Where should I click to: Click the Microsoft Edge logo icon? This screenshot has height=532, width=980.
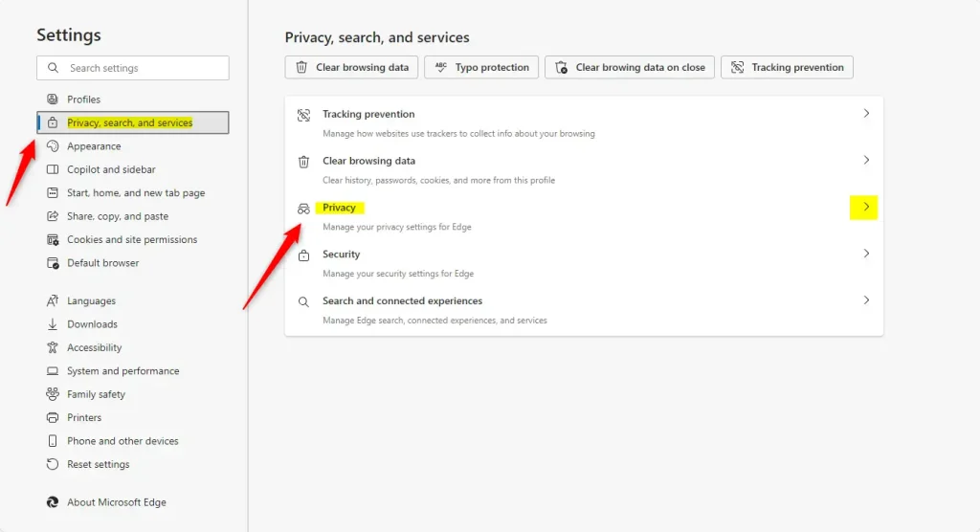point(53,502)
